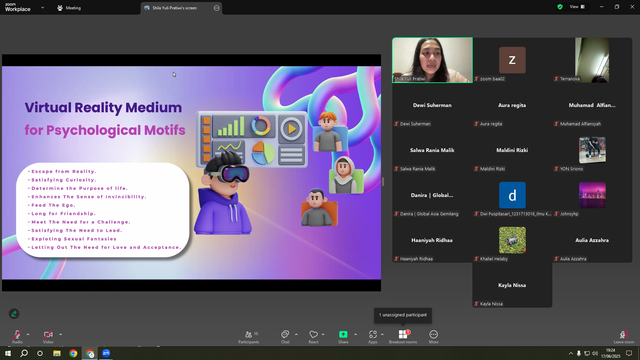Viewport: 640px width, 360px height.
Task: Select the Terranova video tile
Action: pos(592,60)
